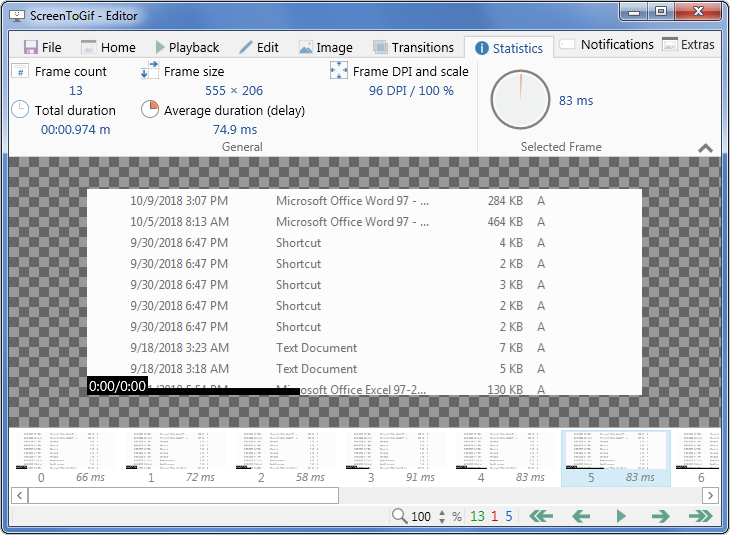Screen dimensions: 730x535
Task: Click the 0:00/0:00 time overlay
Action: (117, 386)
